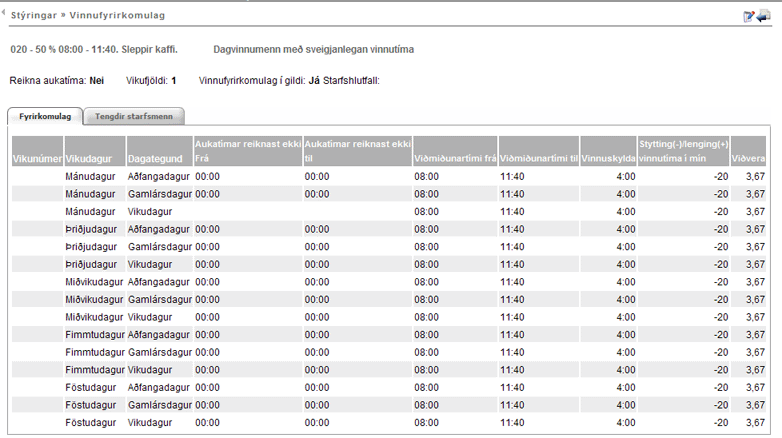The image size is (782, 438).
Task: Click the edit pencil icon
Action: [x=749, y=16]
